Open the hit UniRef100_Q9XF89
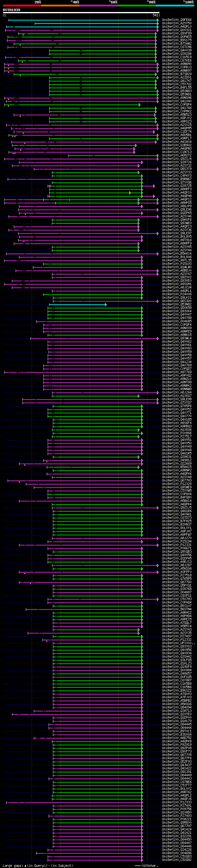This screenshot has height=868, width=197. [x=177, y=33]
